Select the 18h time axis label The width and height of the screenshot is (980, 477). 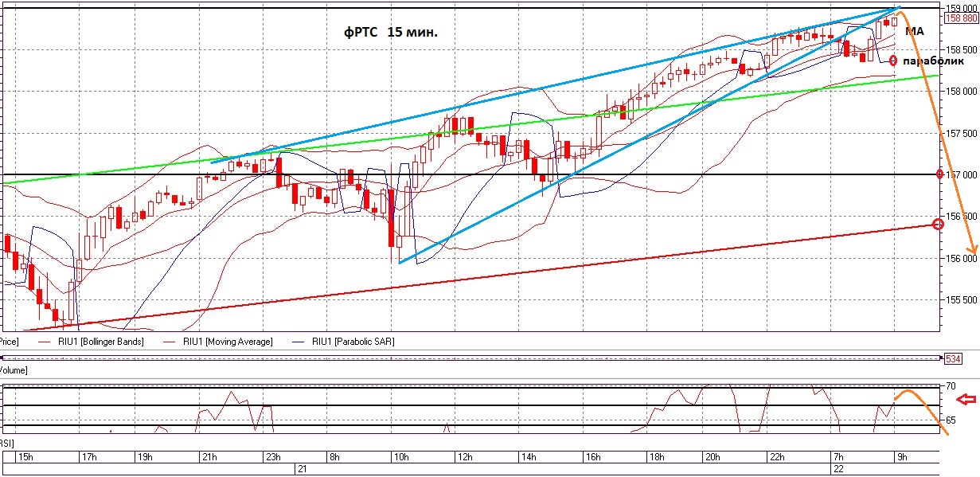coord(657,457)
